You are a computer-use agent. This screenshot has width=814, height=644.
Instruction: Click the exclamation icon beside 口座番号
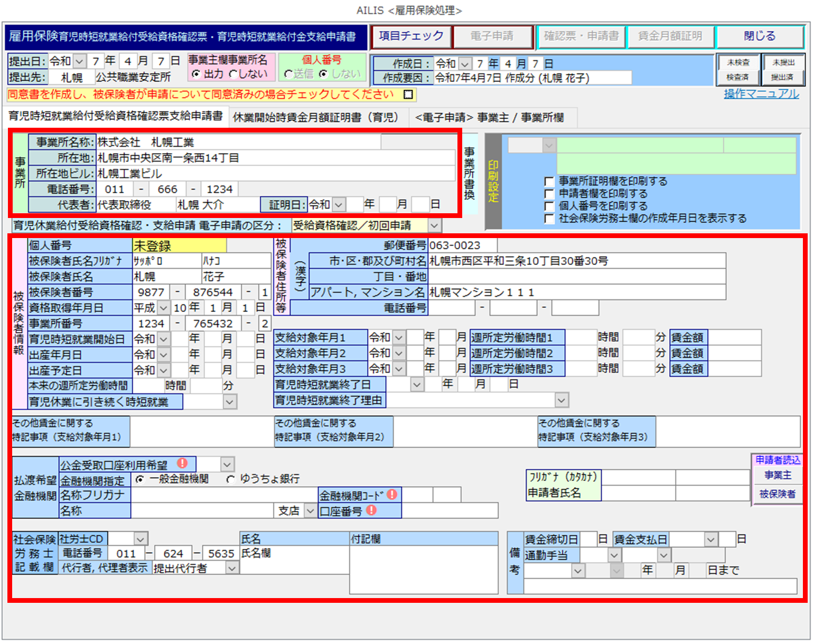[x=371, y=510]
